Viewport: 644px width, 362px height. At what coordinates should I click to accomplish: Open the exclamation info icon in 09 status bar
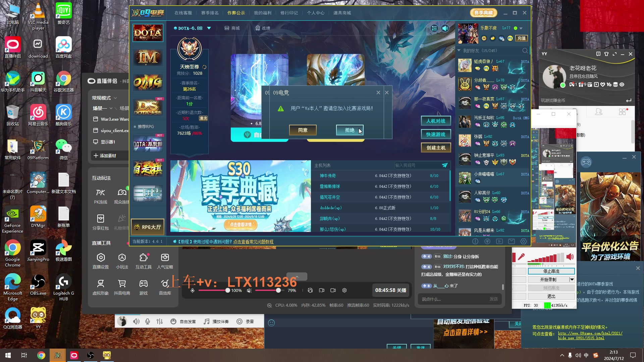coord(475,241)
